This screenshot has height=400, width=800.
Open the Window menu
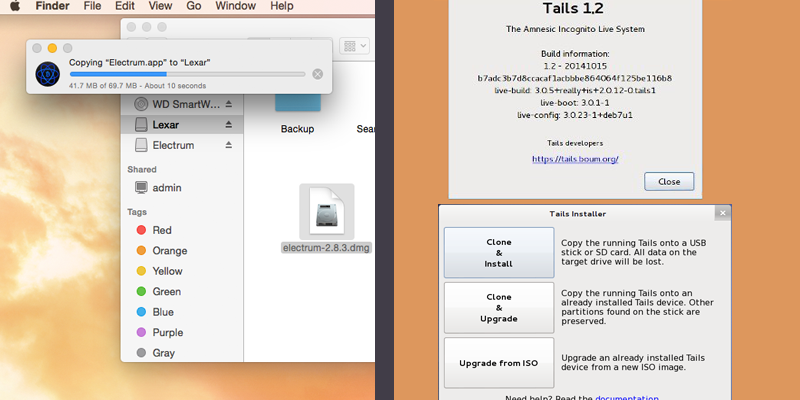pyautogui.click(x=235, y=6)
